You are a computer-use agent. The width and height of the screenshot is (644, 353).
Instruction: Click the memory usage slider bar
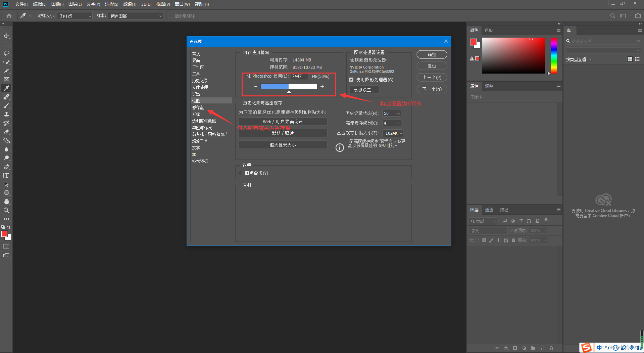(x=289, y=86)
